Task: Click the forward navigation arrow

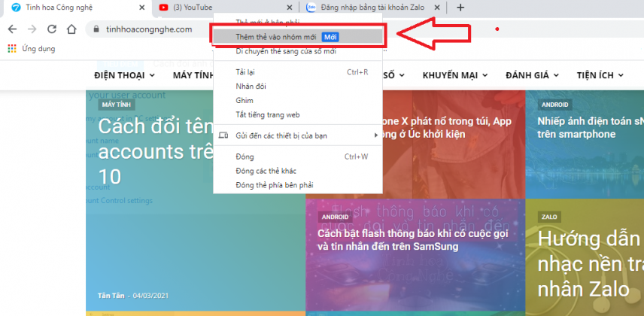Action: [x=32, y=29]
